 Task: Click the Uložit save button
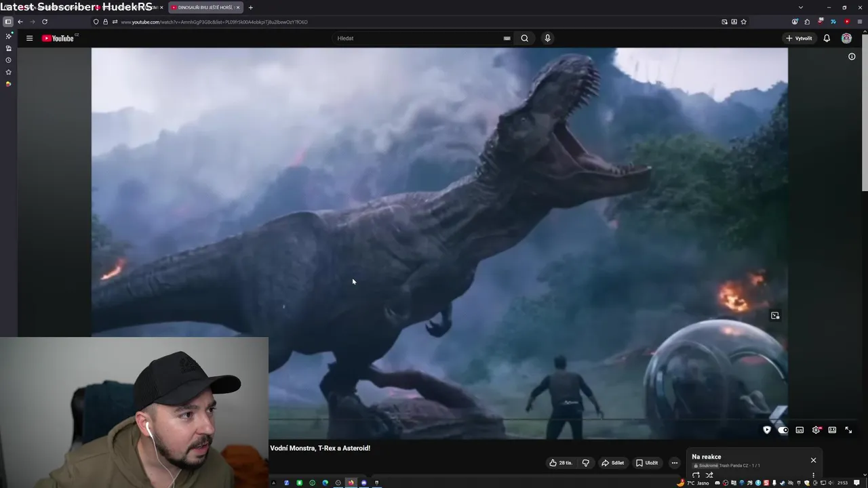tap(647, 463)
